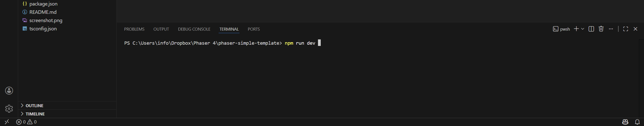Open the notifications bell
Screen dimensions: 644x126
pos(637,122)
